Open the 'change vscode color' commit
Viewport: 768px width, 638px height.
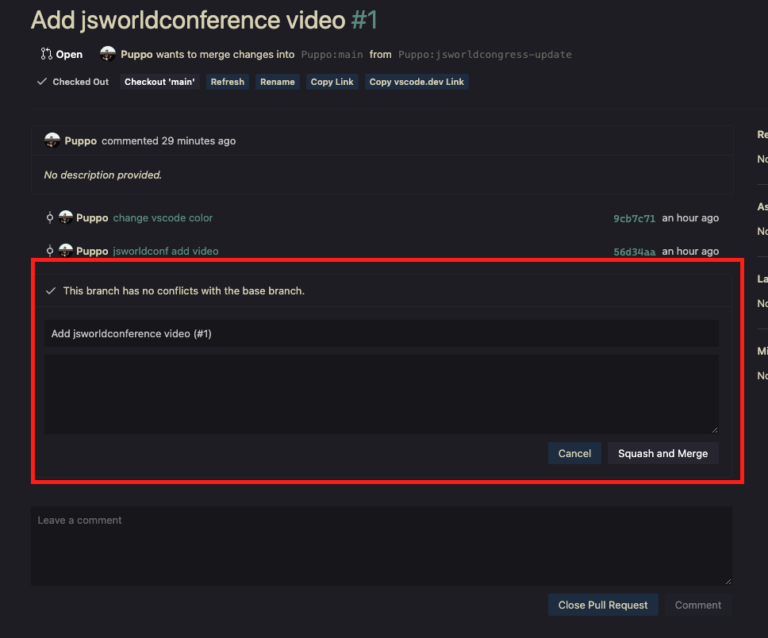coord(162,218)
